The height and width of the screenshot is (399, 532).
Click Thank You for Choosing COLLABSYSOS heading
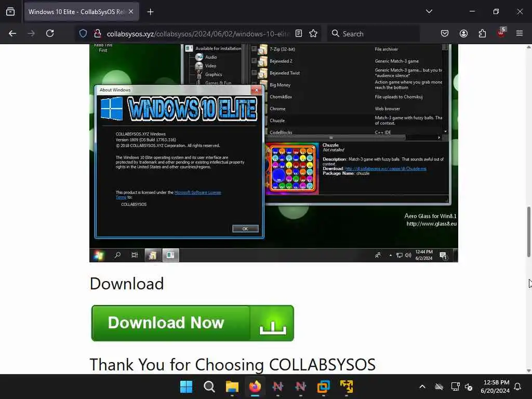[x=232, y=365]
